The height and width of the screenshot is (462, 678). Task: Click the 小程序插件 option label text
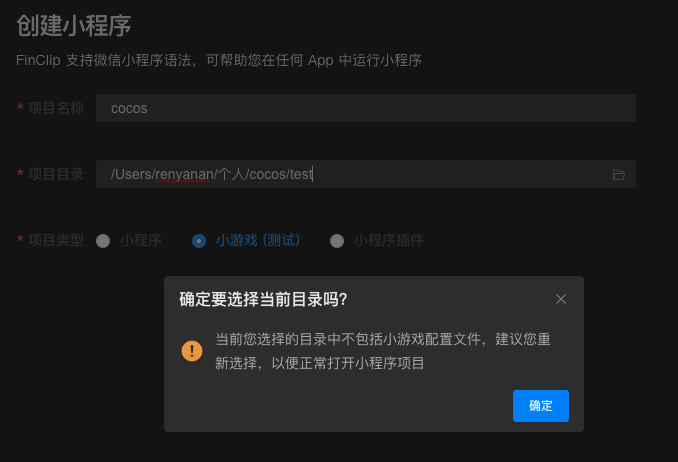(x=389, y=241)
